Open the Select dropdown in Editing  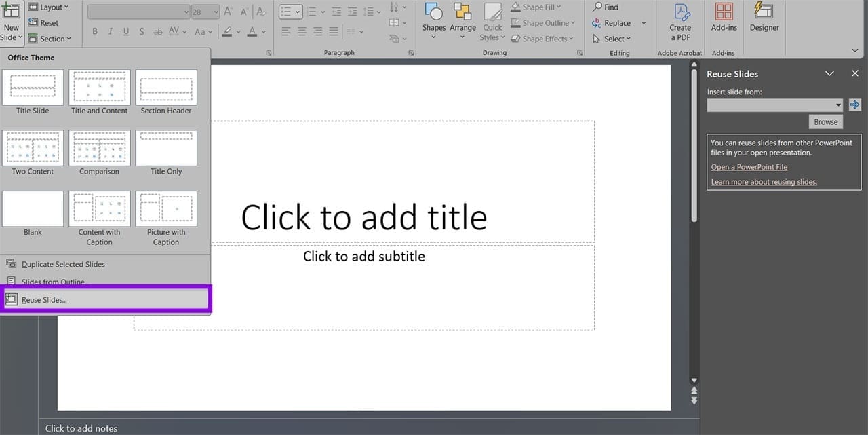click(611, 39)
